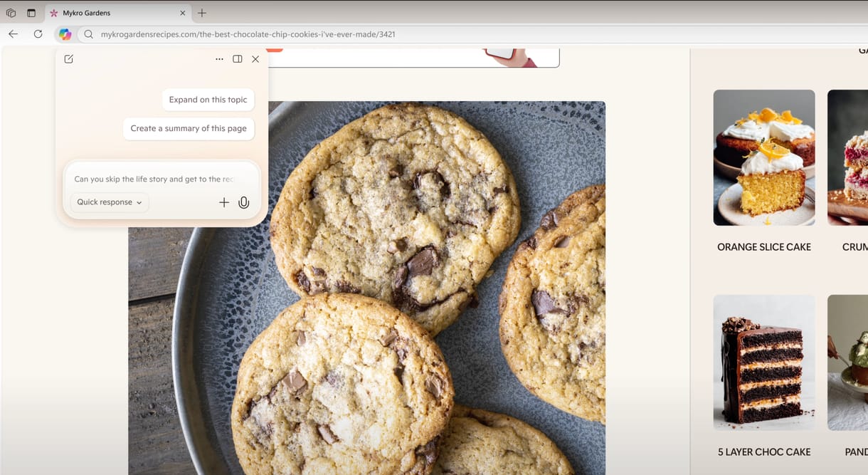
Task: Open a new tab with the plus button
Action: [x=202, y=13]
